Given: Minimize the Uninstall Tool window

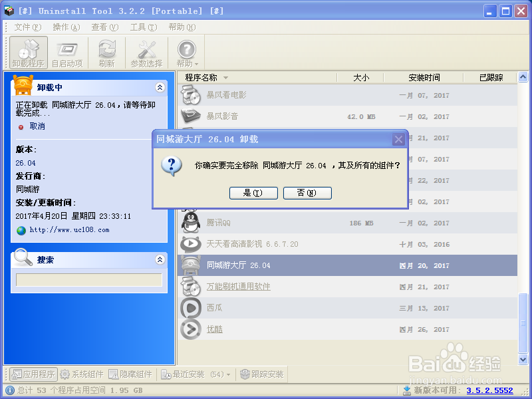Looking at the screenshot, I should coord(489,11).
